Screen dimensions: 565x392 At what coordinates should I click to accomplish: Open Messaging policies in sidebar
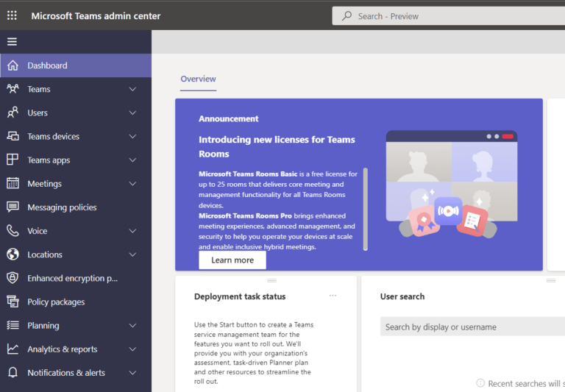point(76,207)
